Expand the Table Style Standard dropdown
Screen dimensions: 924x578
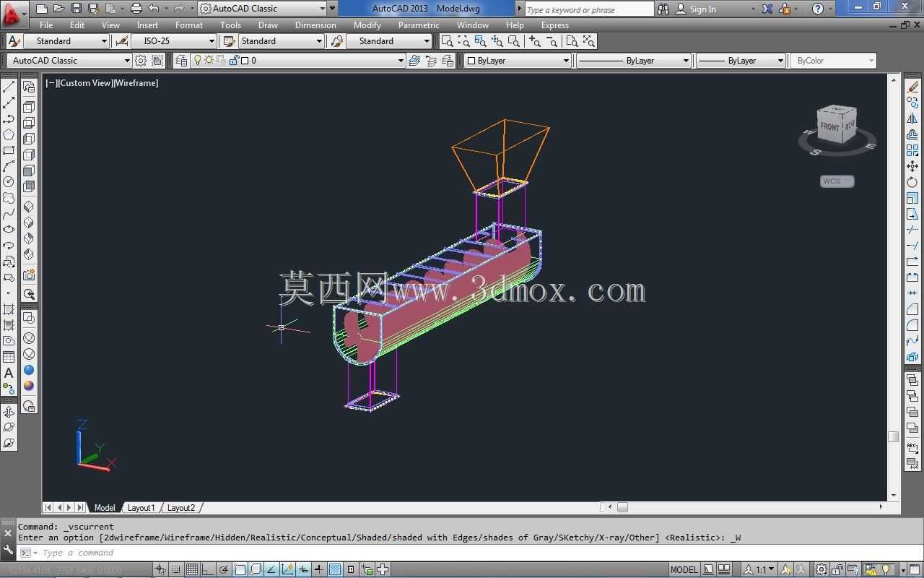(x=282, y=41)
